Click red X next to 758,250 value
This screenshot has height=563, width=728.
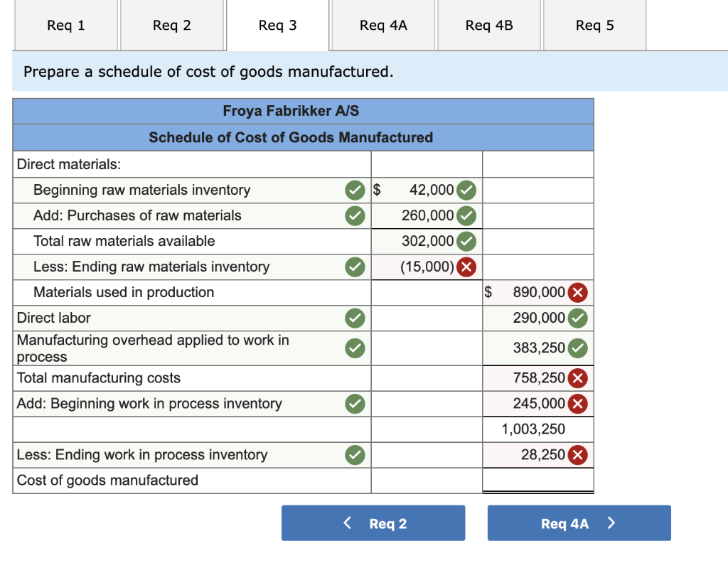(x=578, y=378)
